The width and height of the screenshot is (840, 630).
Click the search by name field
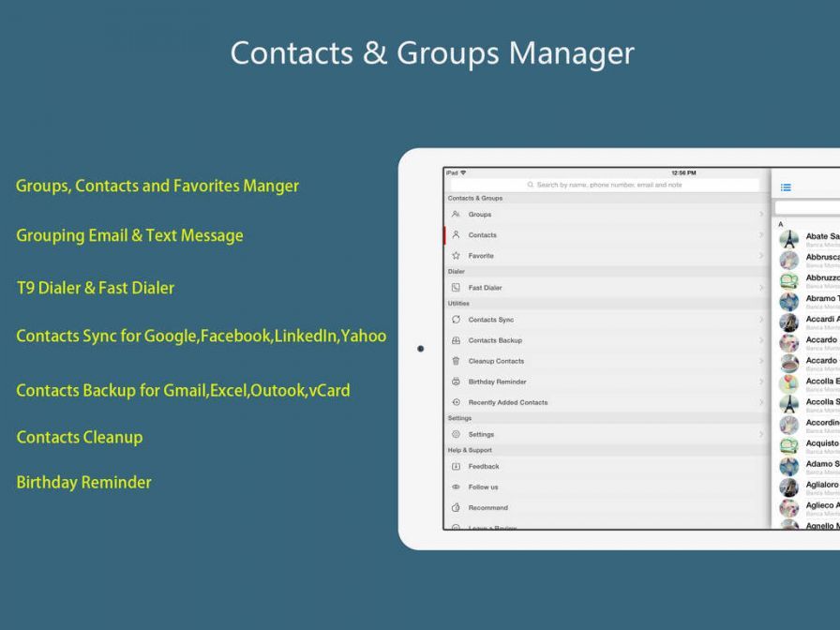(x=605, y=185)
